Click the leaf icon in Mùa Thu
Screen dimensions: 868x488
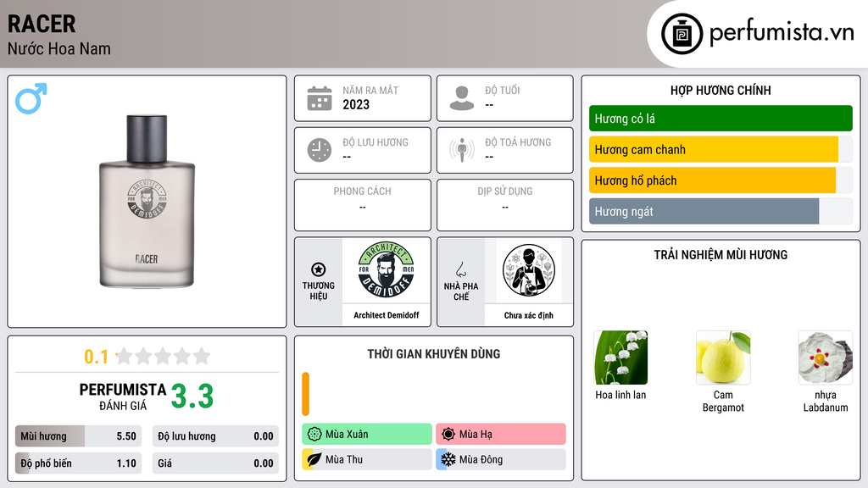(314, 459)
